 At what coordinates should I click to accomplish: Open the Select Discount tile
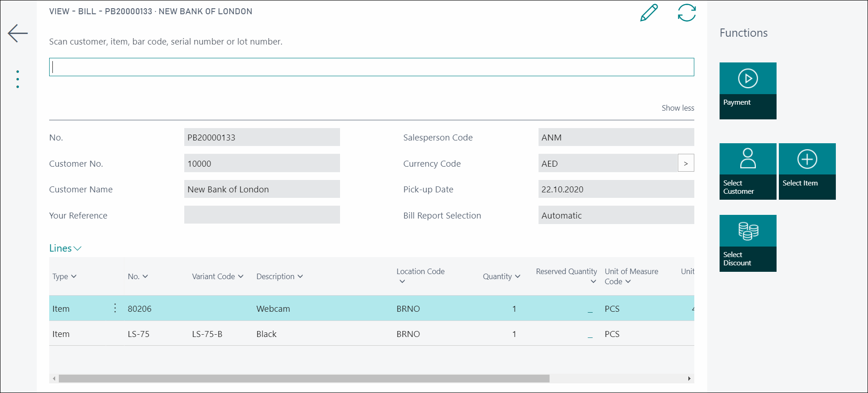pyautogui.click(x=748, y=243)
